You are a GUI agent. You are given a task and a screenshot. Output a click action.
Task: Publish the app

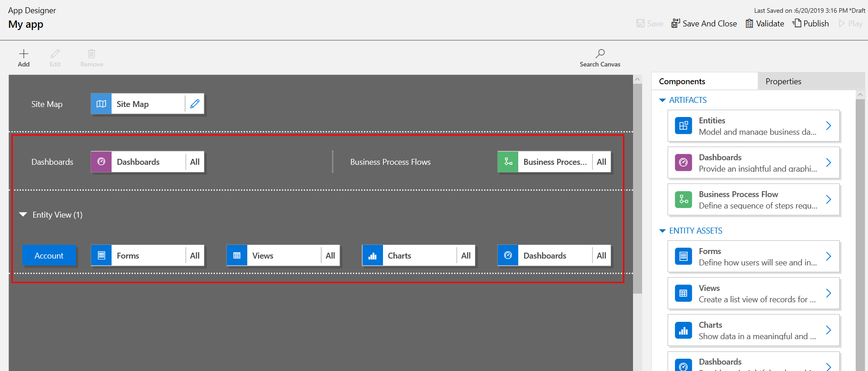click(811, 24)
